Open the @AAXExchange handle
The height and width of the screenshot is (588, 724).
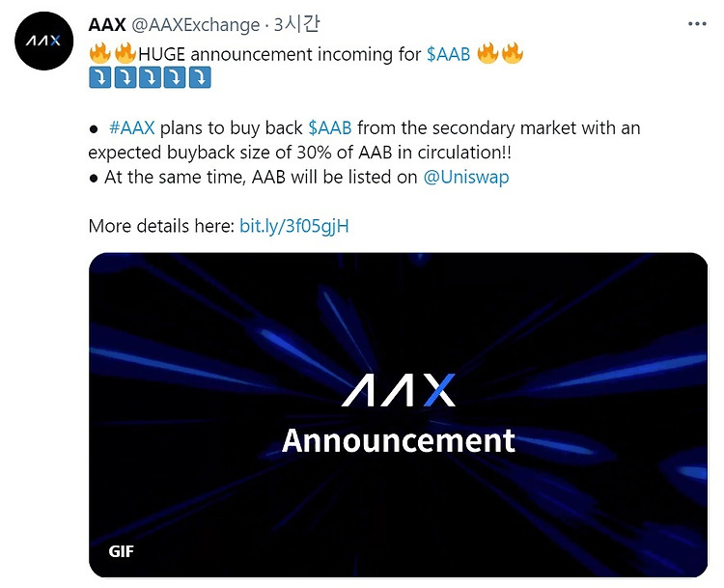195,25
